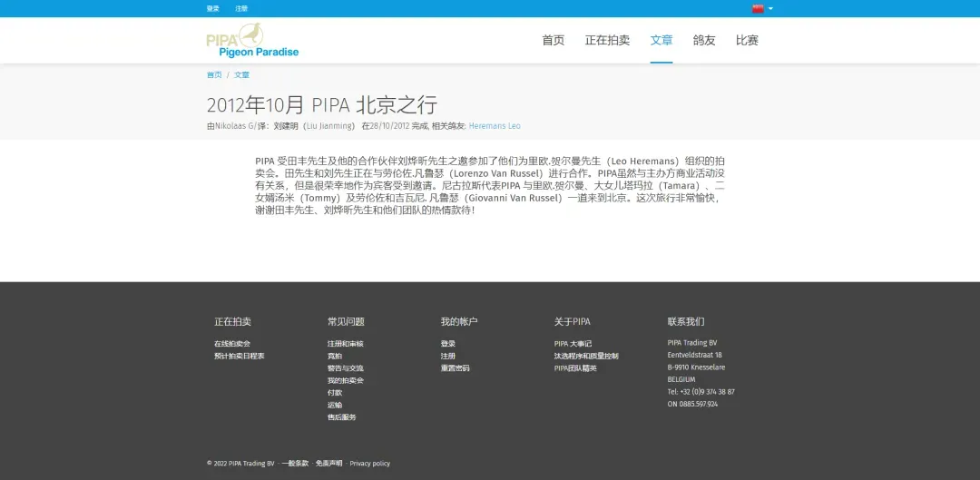Open the 鸽友 navigation menu item

(704, 41)
